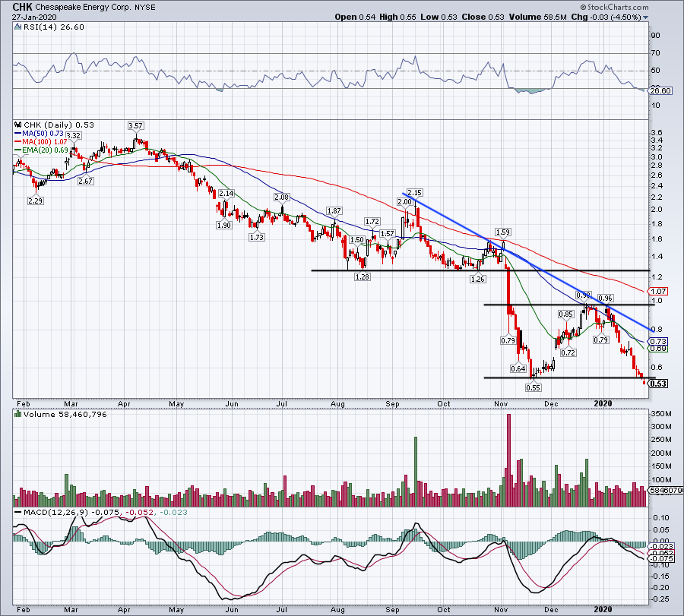Click the black line marker before MACD(12,26,9)
Viewport: 684px width, 616px height.
[17, 512]
